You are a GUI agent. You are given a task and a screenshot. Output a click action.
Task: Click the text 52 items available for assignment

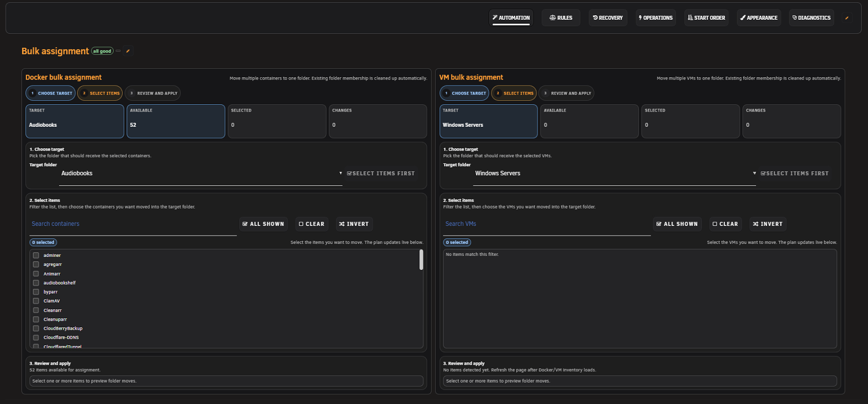[x=65, y=370]
